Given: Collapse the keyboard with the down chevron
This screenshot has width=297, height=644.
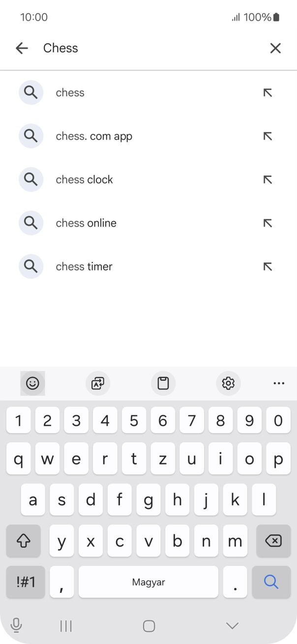Looking at the screenshot, I should pos(231,625).
